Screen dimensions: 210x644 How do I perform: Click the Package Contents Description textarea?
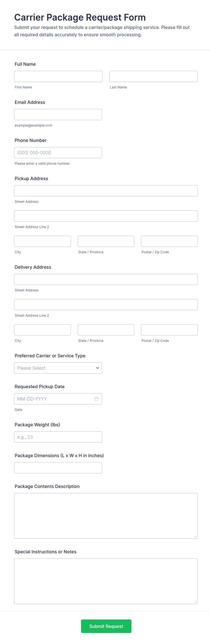pos(106,516)
